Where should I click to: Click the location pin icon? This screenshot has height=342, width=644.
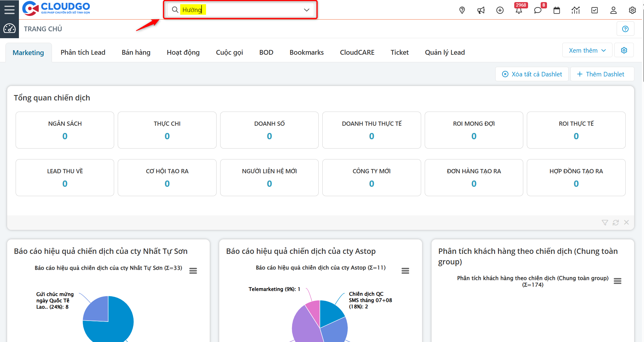462,10
